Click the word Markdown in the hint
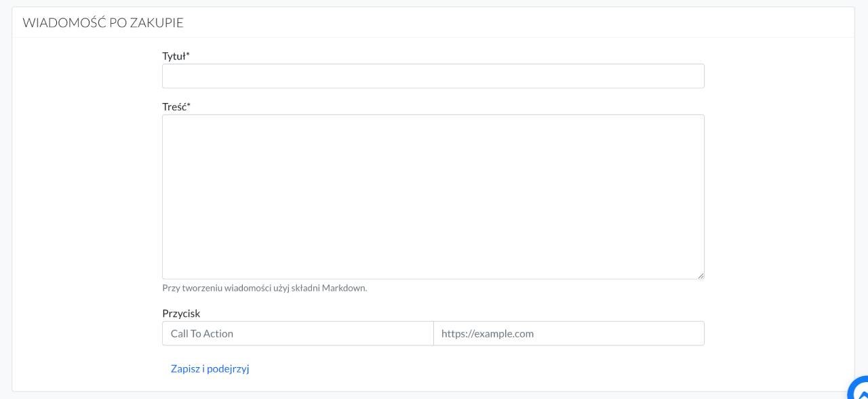The image size is (868, 399). (x=344, y=288)
